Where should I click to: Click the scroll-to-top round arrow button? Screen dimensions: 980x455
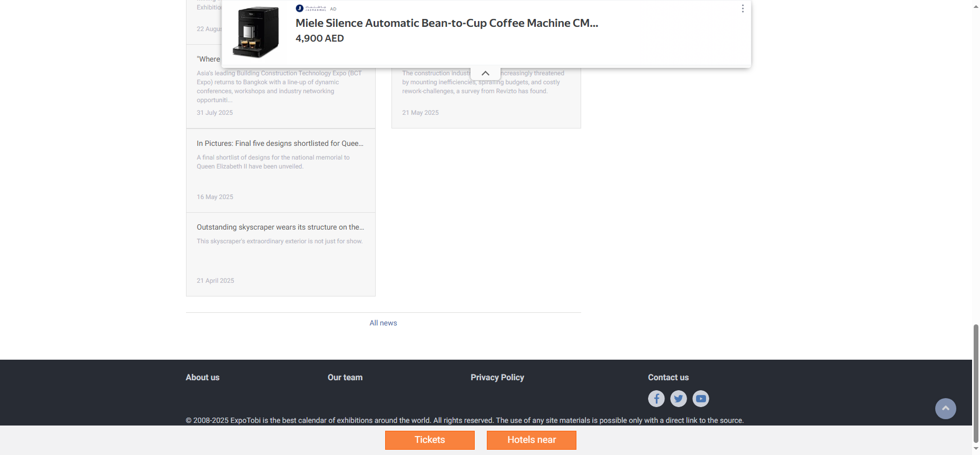945,409
